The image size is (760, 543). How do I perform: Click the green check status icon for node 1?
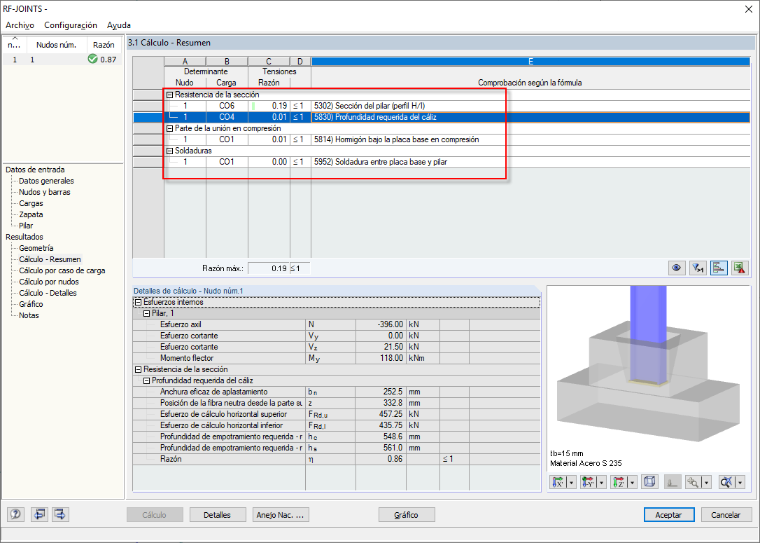coord(93,59)
